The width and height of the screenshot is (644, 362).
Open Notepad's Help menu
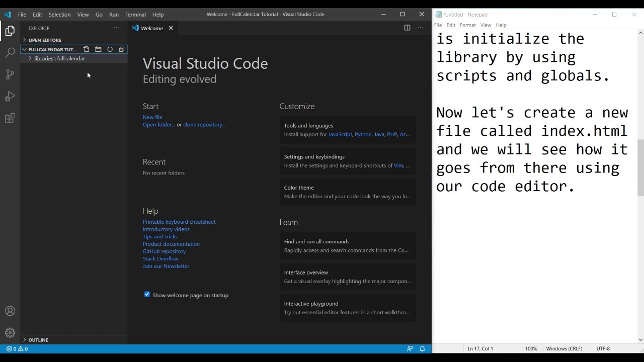coord(501,25)
